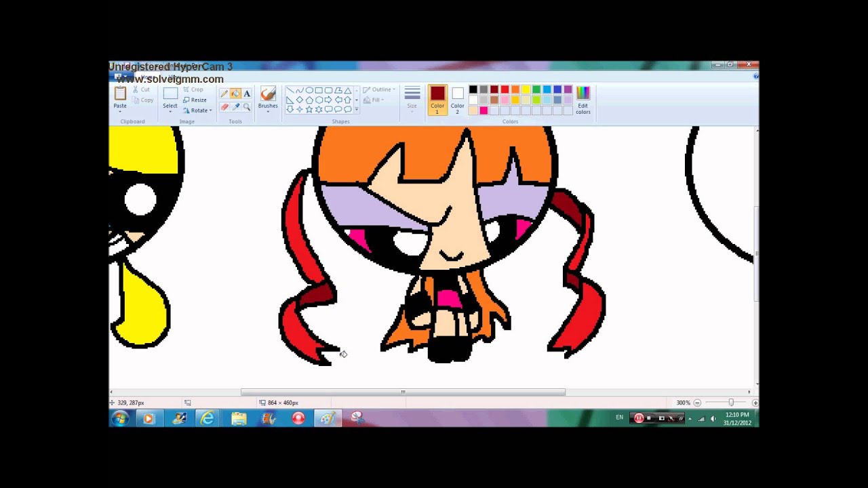
Task: Choose the Curve shape
Action: (x=300, y=90)
